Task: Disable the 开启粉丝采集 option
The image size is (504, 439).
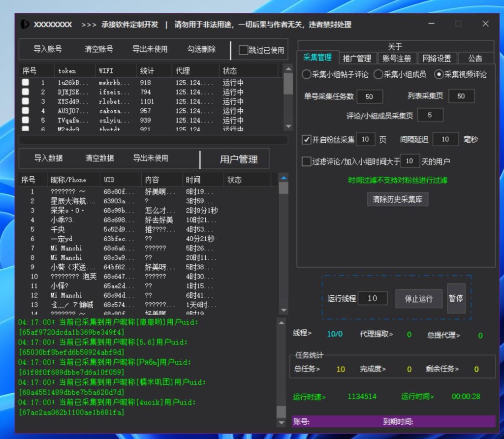Action: 307,139
